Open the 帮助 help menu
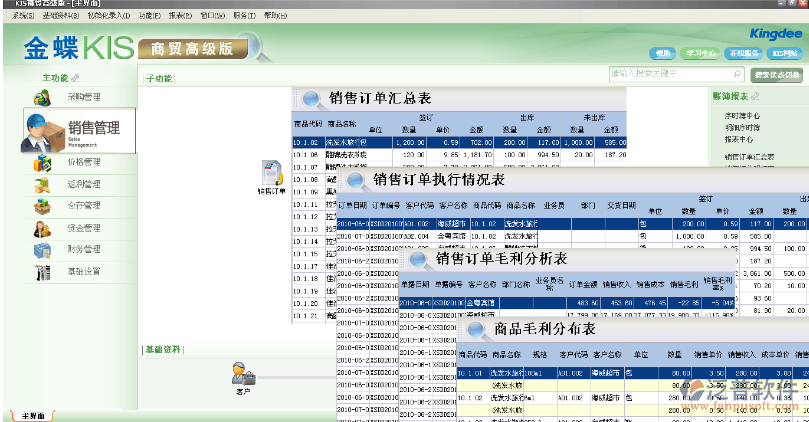Image resolution: width=809 pixels, height=422 pixels. (273, 17)
